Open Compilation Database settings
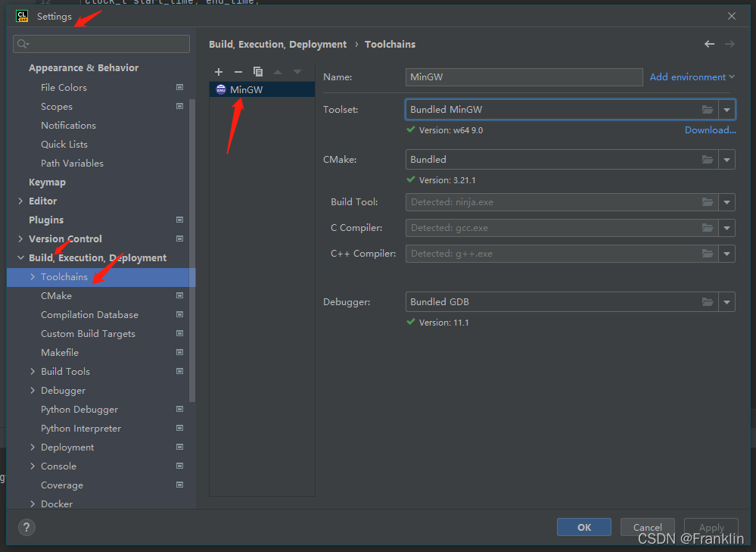Viewport: 756px width, 552px height. pos(89,314)
